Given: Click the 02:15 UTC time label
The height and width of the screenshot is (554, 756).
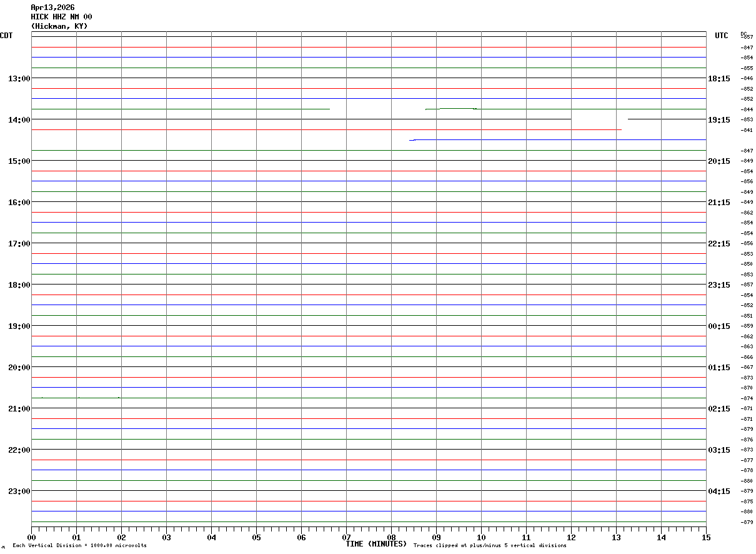Looking at the screenshot, I should coord(719,408).
